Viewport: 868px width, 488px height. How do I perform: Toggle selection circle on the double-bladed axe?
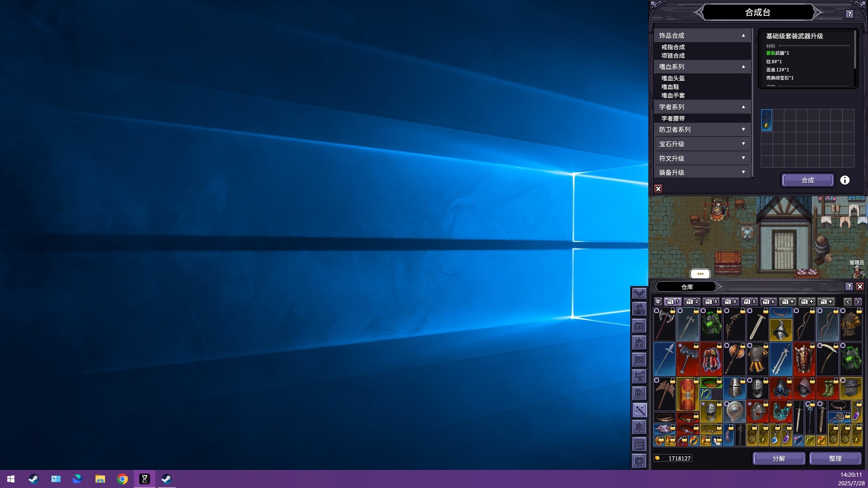tap(657, 311)
